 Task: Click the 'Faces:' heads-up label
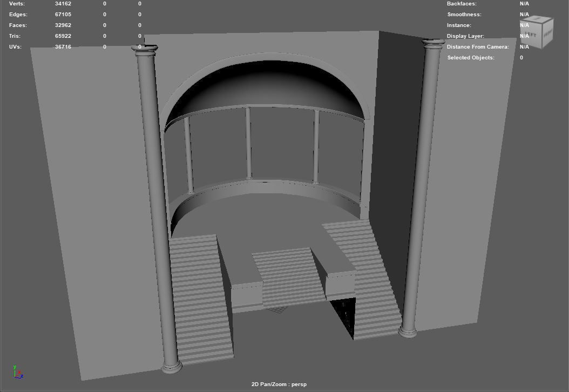[x=18, y=25]
